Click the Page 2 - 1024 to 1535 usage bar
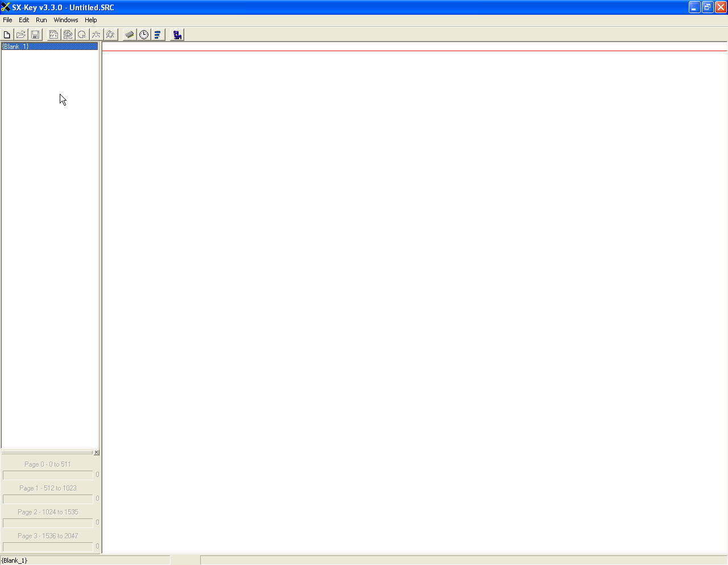This screenshot has height=565, width=728. [48, 523]
